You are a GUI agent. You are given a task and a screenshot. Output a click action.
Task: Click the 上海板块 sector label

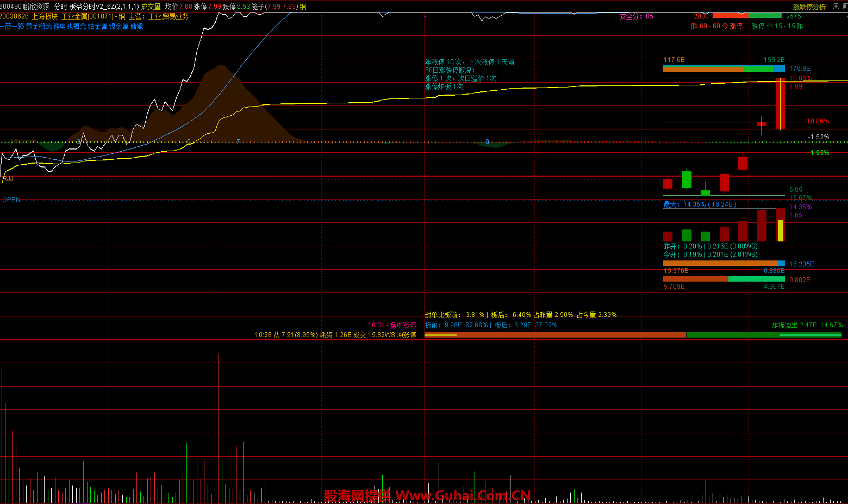point(45,16)
